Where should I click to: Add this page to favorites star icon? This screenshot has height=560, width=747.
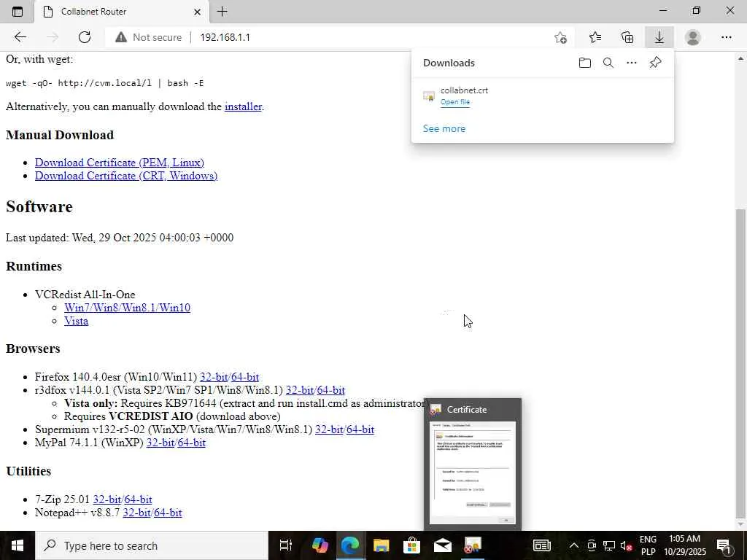click(x=561, y=37)
